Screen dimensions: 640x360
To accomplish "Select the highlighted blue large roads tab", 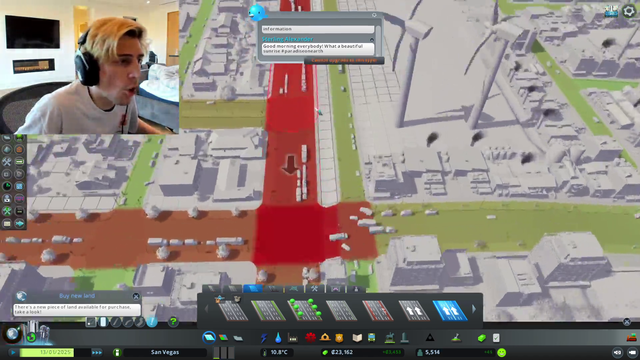I will click(x=253, y=289).
